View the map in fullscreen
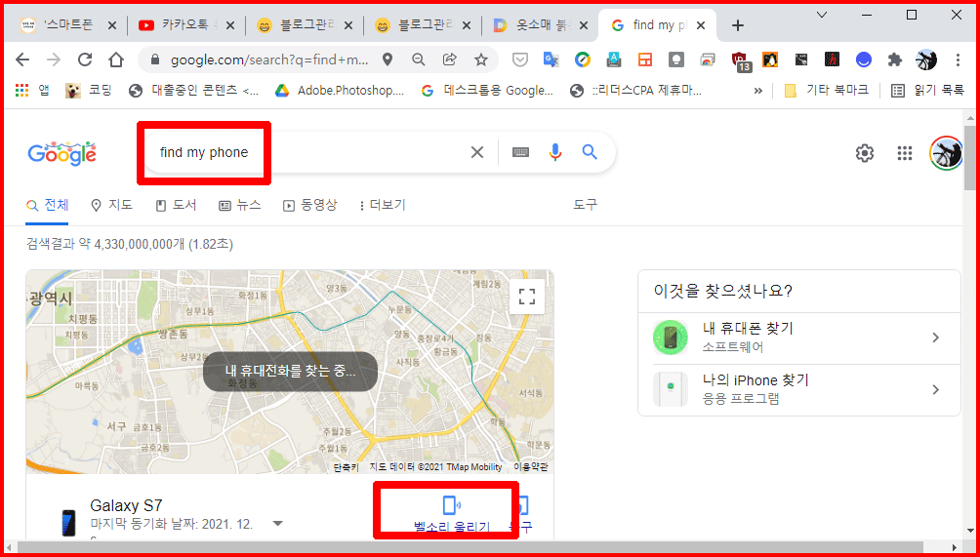This screenshot has width=980, height=557. pos(527,297)
